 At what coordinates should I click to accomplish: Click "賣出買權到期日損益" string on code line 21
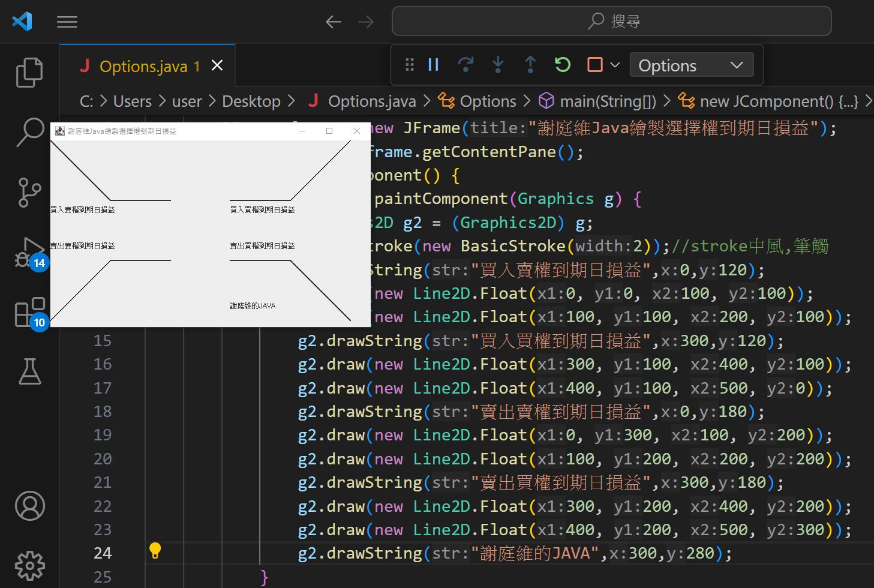(560, 482)
